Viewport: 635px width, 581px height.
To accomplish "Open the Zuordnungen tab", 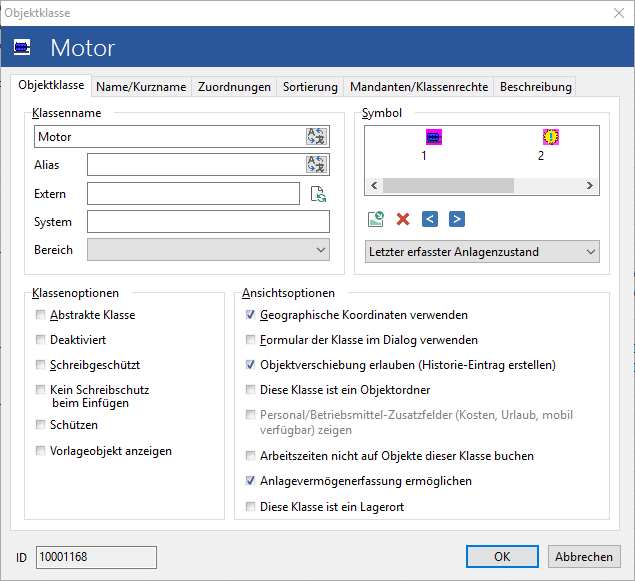I will click(x=234, y=87).
